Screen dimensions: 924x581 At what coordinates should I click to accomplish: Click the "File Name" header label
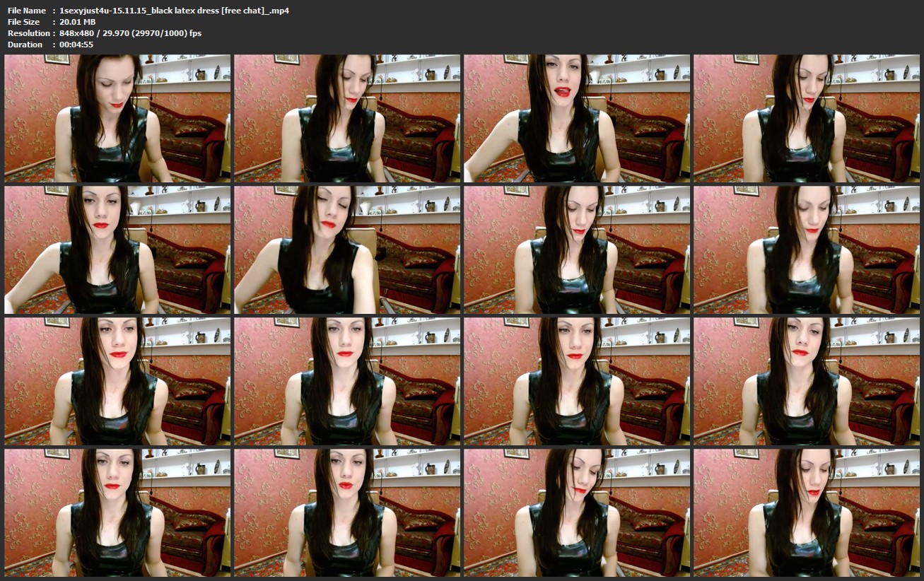click(27, 11)
